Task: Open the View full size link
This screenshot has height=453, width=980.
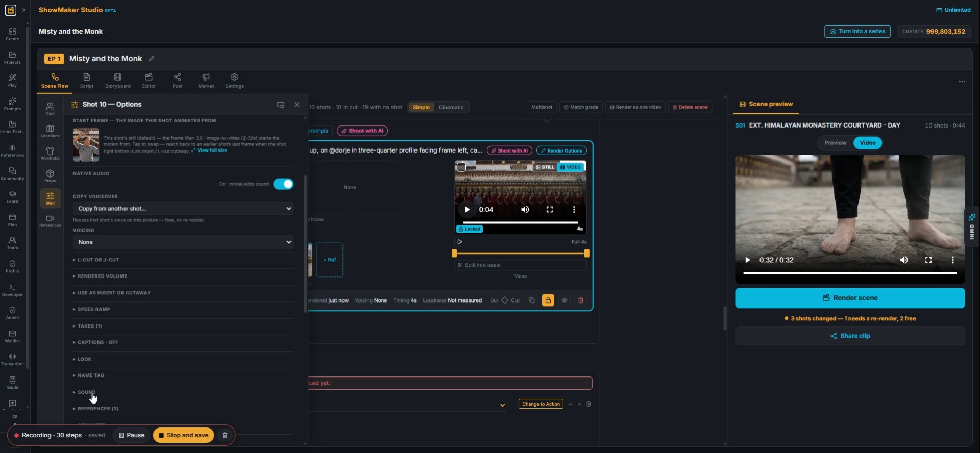Action: pyautogui.click(x=209, y=150)
